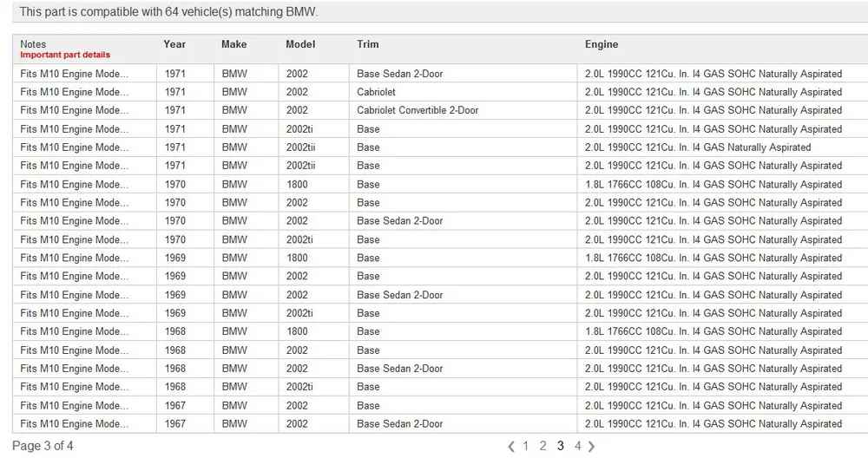The image size is (868, 458).
Task: Click model '1800' in the 1969 row
Action: pos(297,258)
